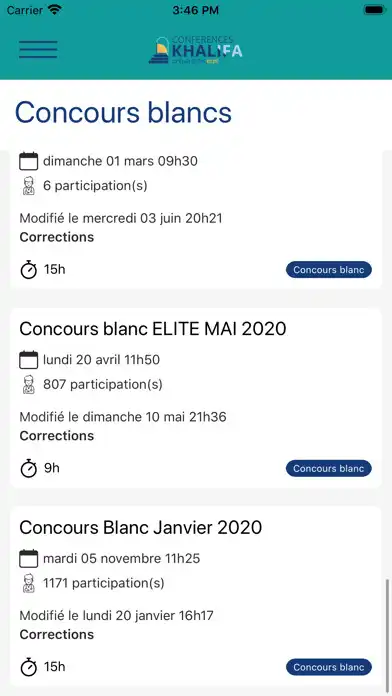This screenshot has height=696, width=392.
Task: Click stopwatch icon in Janvier 2020 card
Action: point(29,667)
